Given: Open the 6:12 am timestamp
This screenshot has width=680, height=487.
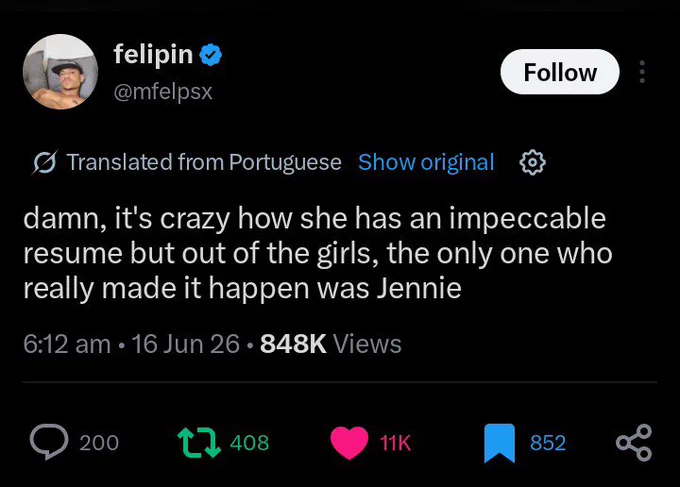Looking at the screenshot, I should point(67,344).
